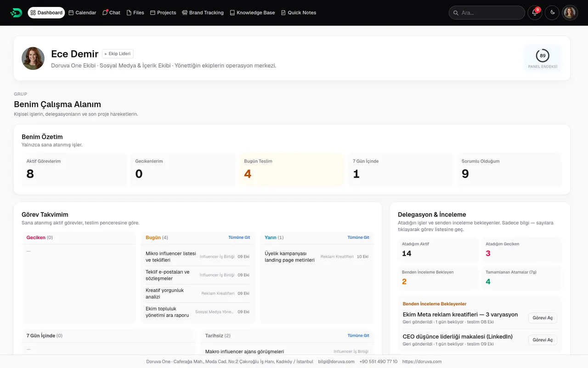588x368 pixels.
Task: Focus the Ara search field
Action: tap(487, 12)
